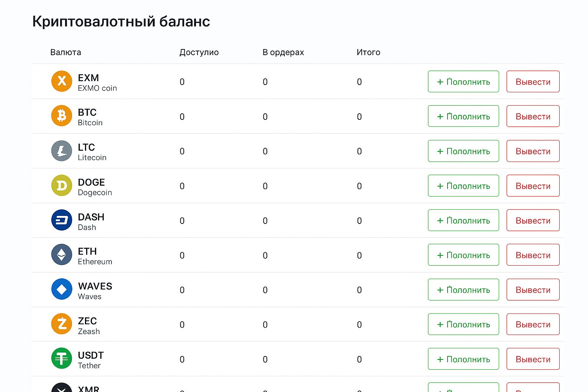588x392 pixels.
Task: Click the Tether logo icon
Action: tap(62, 358)
